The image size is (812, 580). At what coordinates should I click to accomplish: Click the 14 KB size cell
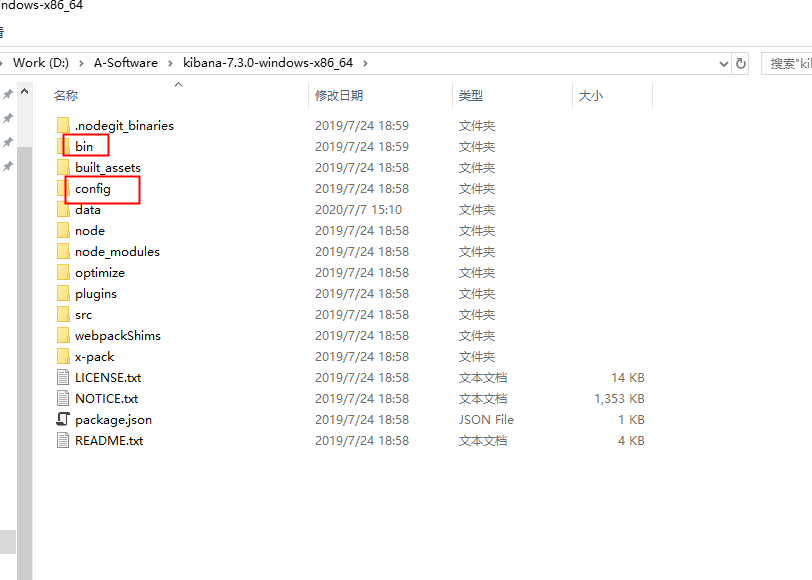click(628, 377)
